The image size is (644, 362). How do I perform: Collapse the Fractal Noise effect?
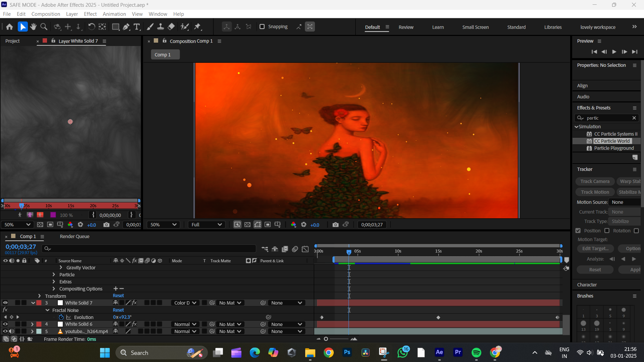pyautogui.click(x=47, y=310)
